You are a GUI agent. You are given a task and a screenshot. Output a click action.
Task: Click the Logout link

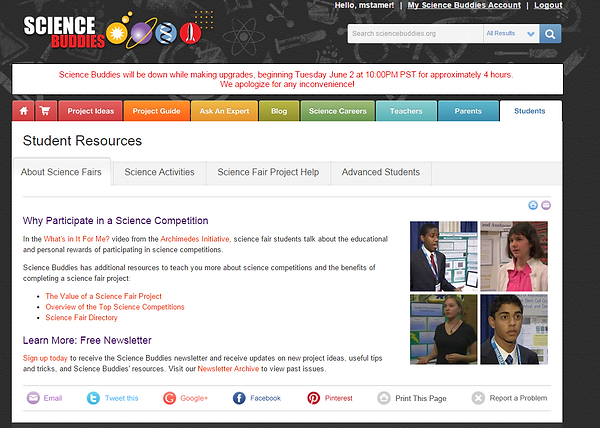[548, 5]
